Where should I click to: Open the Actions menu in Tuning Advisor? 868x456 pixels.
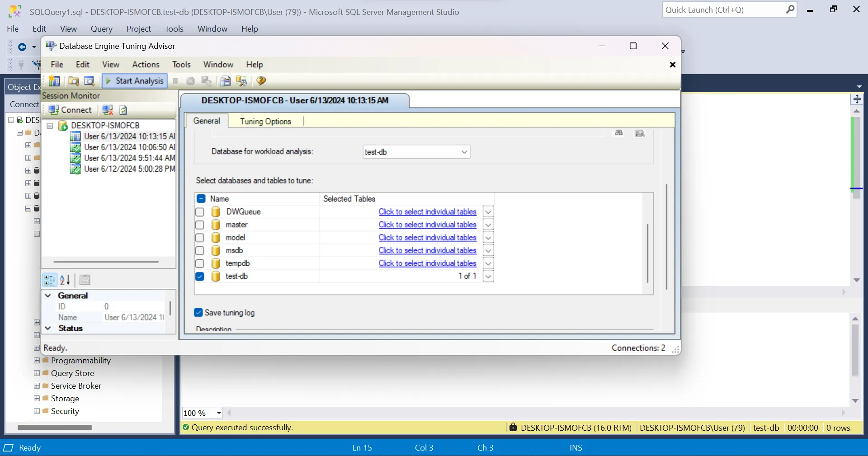146,65
